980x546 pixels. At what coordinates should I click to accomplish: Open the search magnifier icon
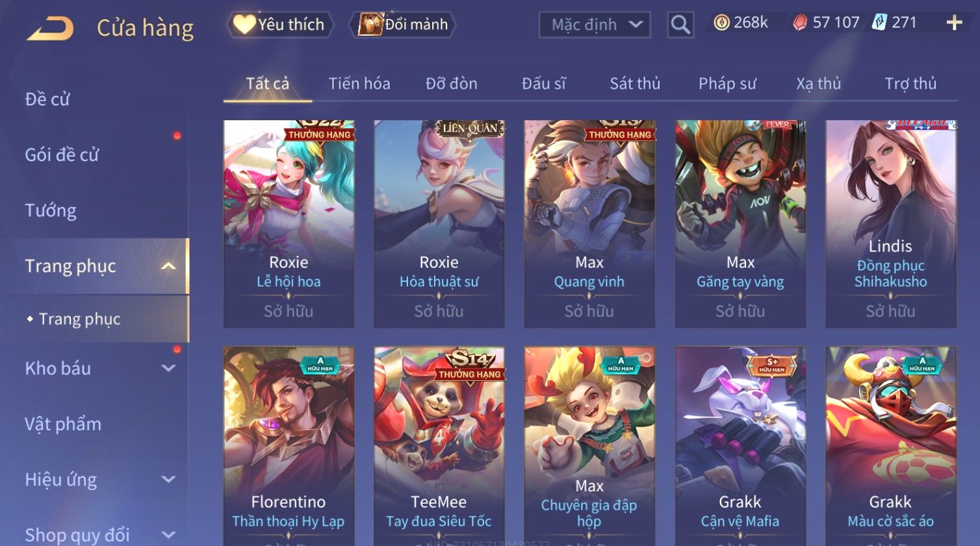coord(680,25)
